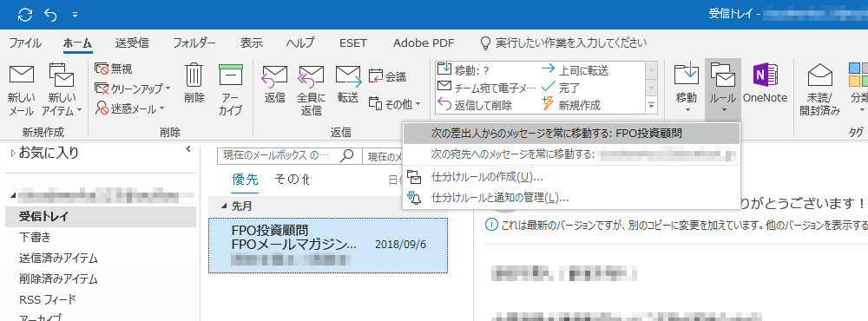Screen dimensions: 868x321
Task: Click the 返信 reply button
Action: coord(274,83)
